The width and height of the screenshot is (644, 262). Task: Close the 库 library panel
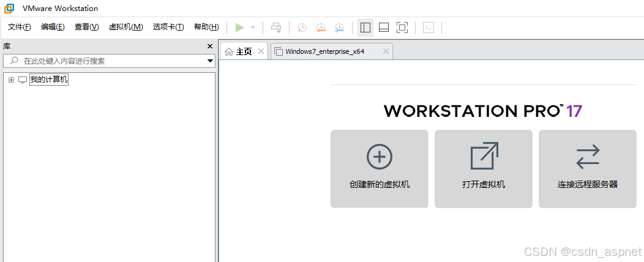(210, 46)
